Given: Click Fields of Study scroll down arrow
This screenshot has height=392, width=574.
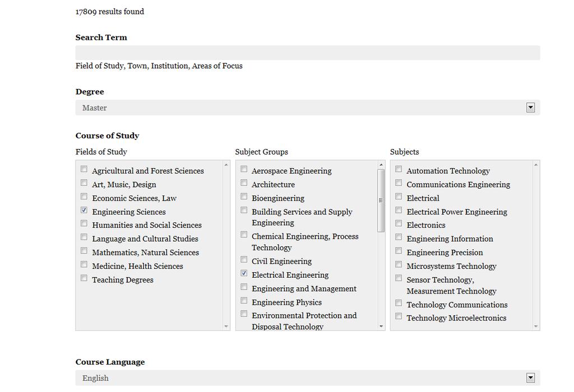Looking at the screenshot, I should [226, 326].
